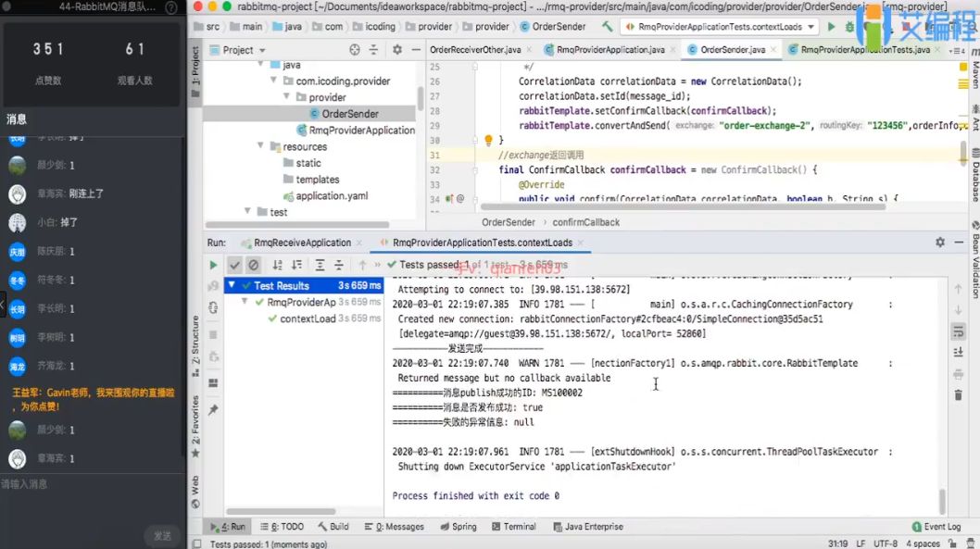Viewport: 980px width, 549px height.
Task: Click soft-wrap icon beside console output
Action: (x=958, y=331)
